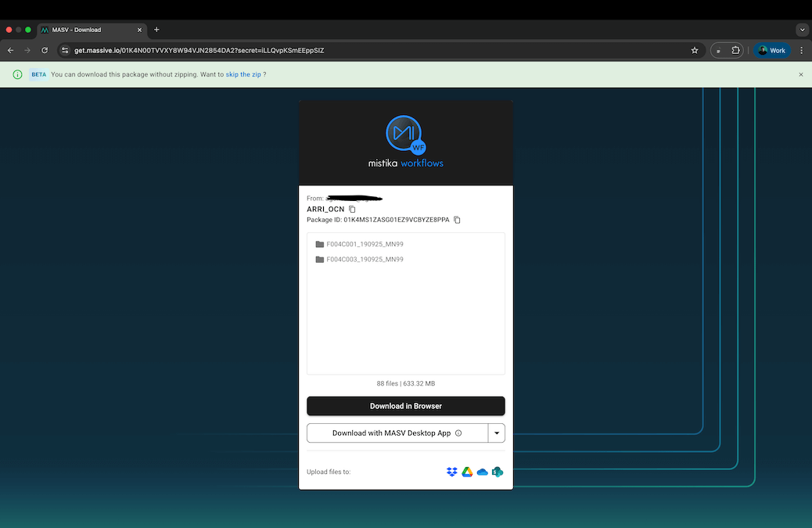
Task: Upload files to Google Drive
Action: 467,472
